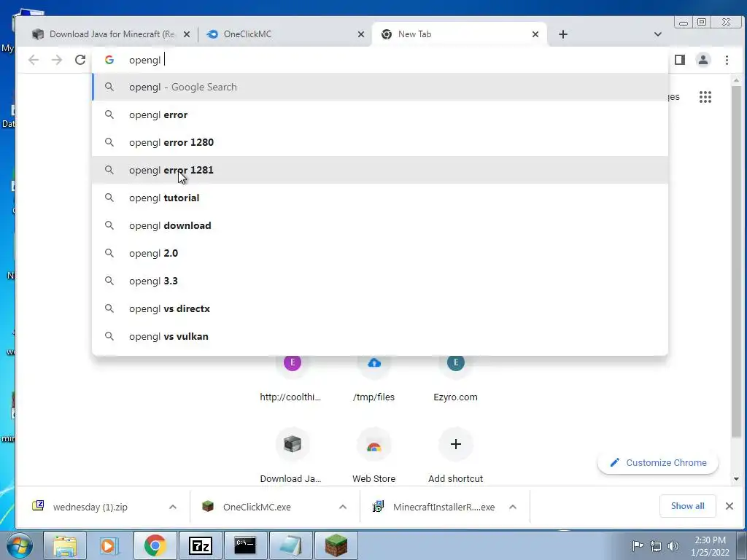Click the Chrome taskbar icon

coord(155,545)
